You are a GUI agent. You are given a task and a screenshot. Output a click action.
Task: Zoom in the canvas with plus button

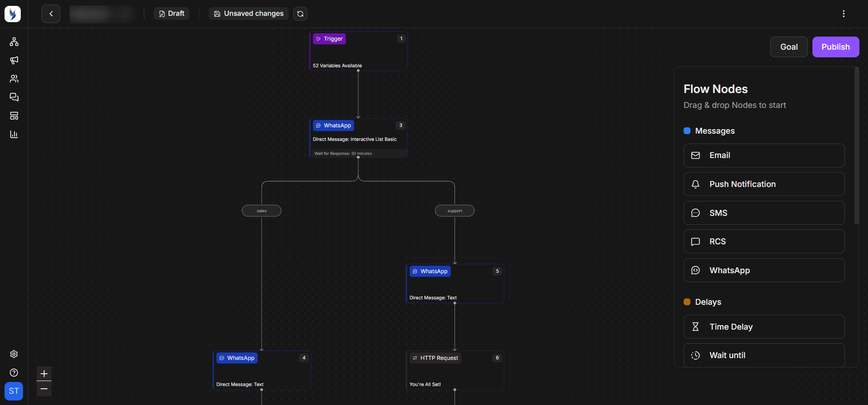tap(44, 373)
